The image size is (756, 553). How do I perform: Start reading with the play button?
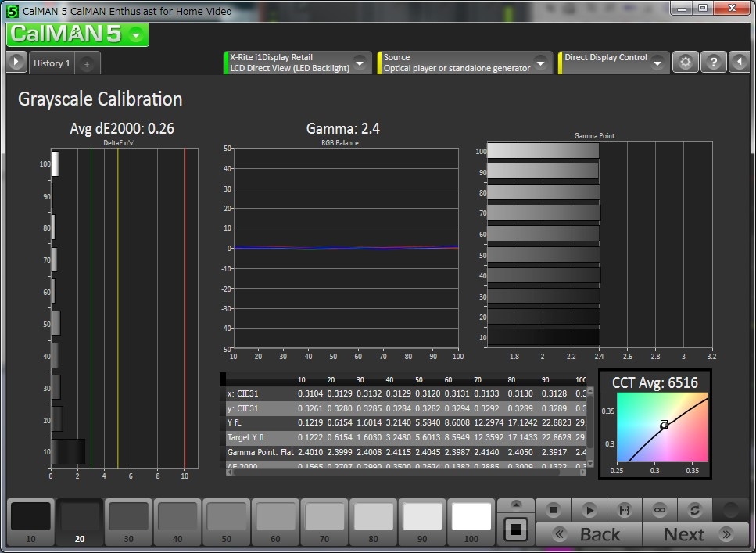(x=589, y=510)
